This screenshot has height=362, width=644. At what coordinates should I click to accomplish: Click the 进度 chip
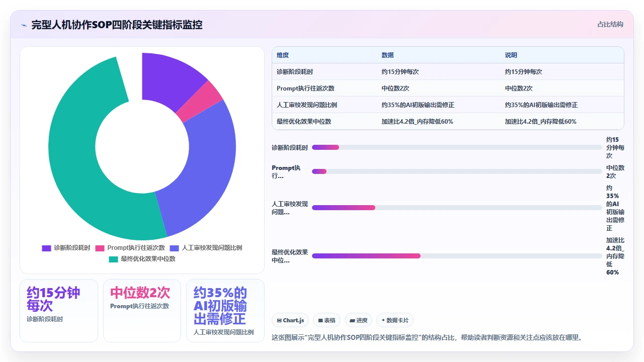coord(358,320)
